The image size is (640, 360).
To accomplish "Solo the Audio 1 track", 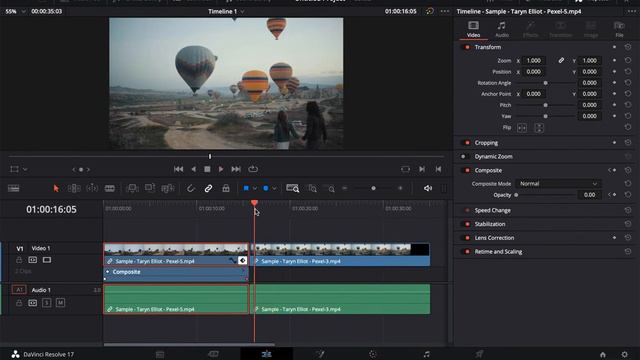I will [x=47, y=303].
